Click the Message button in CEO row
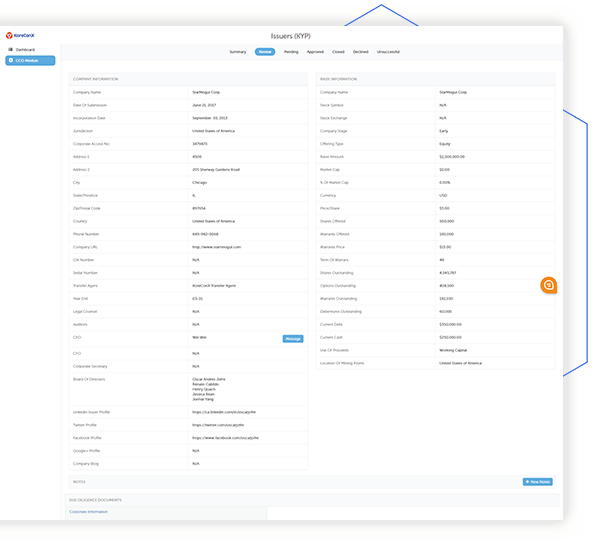 point(293,339)
